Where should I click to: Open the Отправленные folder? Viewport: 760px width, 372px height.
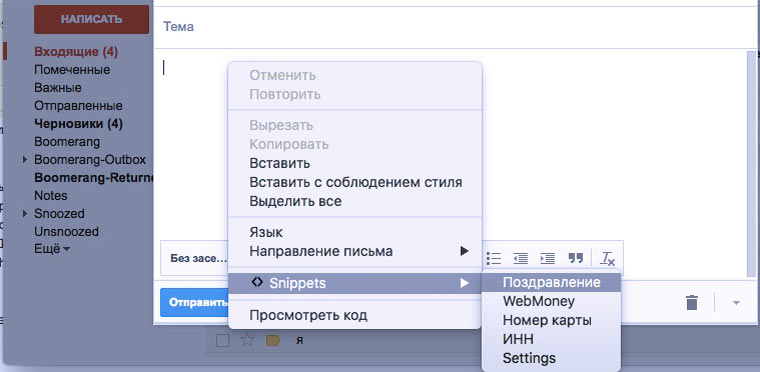78,106
